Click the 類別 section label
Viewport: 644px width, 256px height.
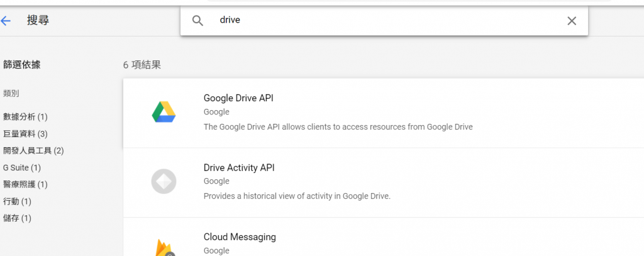point(11,93)
